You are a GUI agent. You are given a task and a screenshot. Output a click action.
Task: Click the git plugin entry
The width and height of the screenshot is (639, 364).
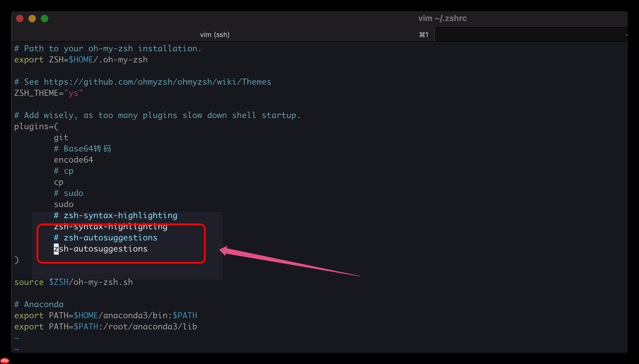[x=61, y=137]
